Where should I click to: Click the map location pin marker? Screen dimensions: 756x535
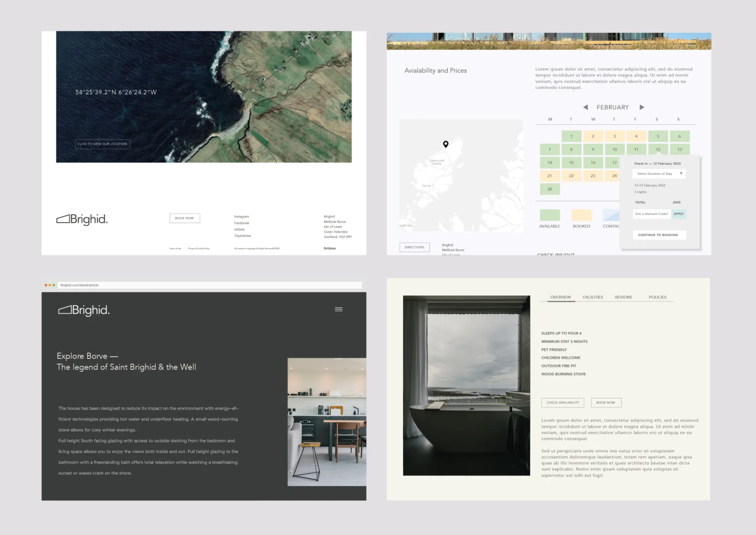(446, 144)
